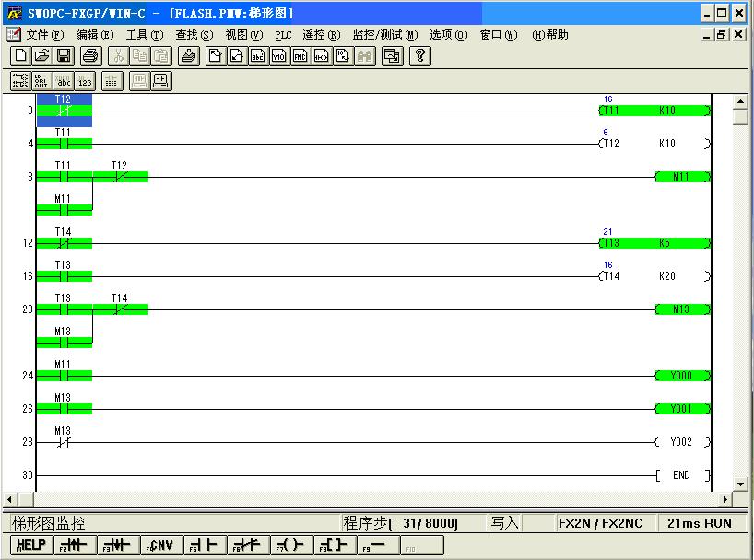Insert normally open contact with F5 button
Image resolution: width=754 pixels, height=560 pixels.
pos(203,545)
